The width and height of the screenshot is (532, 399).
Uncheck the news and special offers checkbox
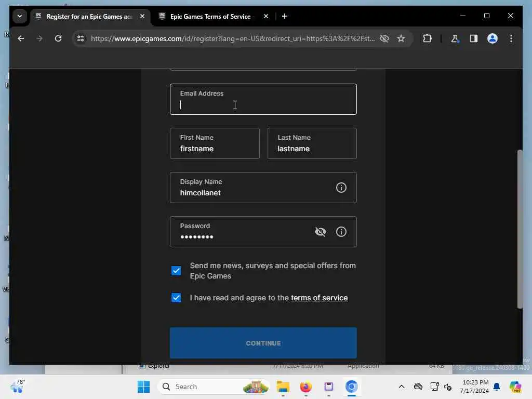(x=176, y=271)
